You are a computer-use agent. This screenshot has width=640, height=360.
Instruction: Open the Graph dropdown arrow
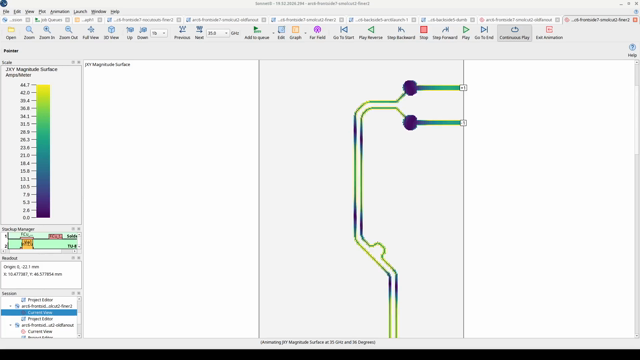tap(305, 33)
